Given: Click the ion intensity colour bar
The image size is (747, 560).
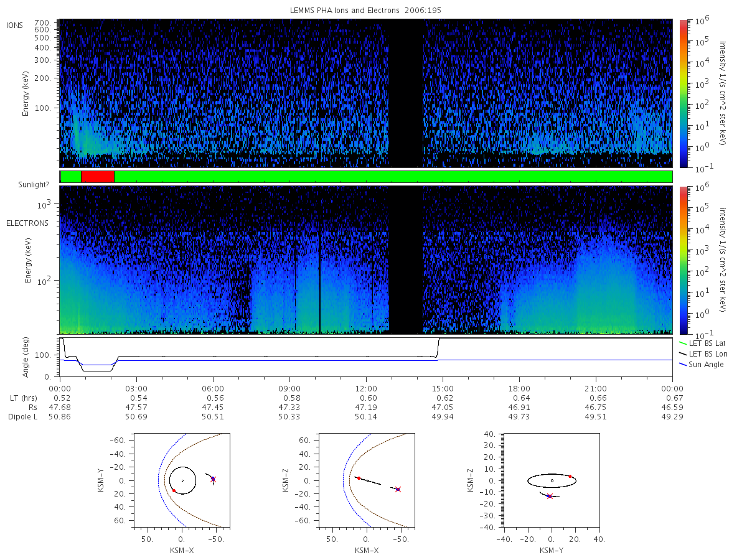Looking at the screenshot, I should 684,93.
